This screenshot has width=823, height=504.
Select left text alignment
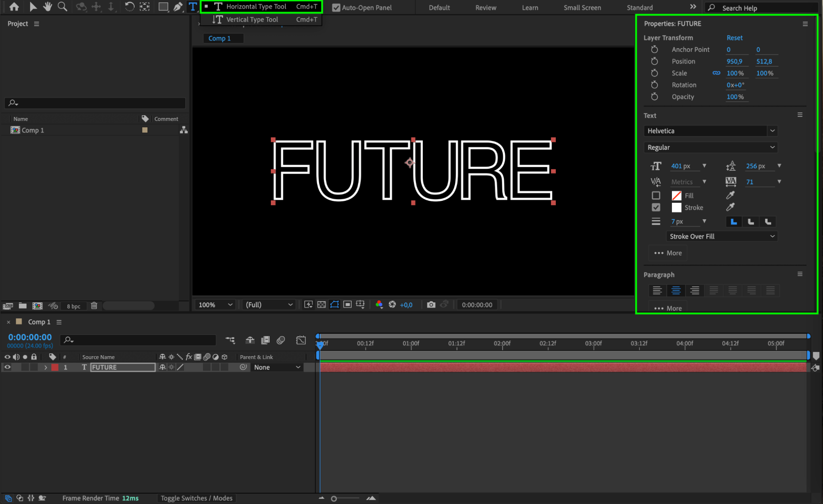[x=657, y=290]
